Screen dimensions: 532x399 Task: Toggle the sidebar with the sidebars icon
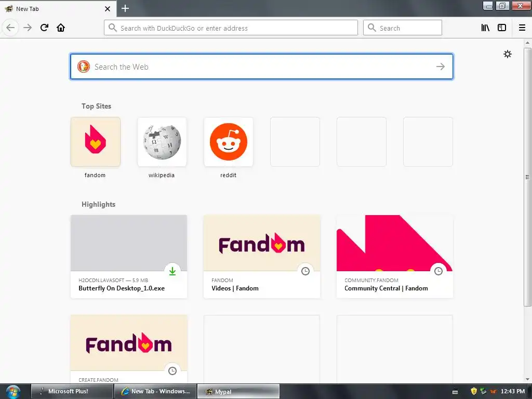[502, 28]
